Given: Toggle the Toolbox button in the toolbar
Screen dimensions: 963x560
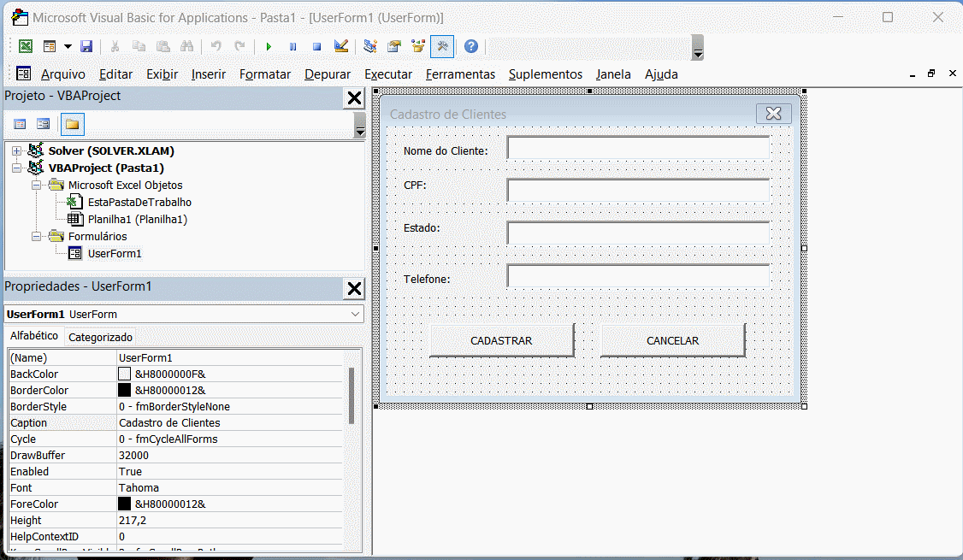Looking at the screenshot, I should pos(442,46).
